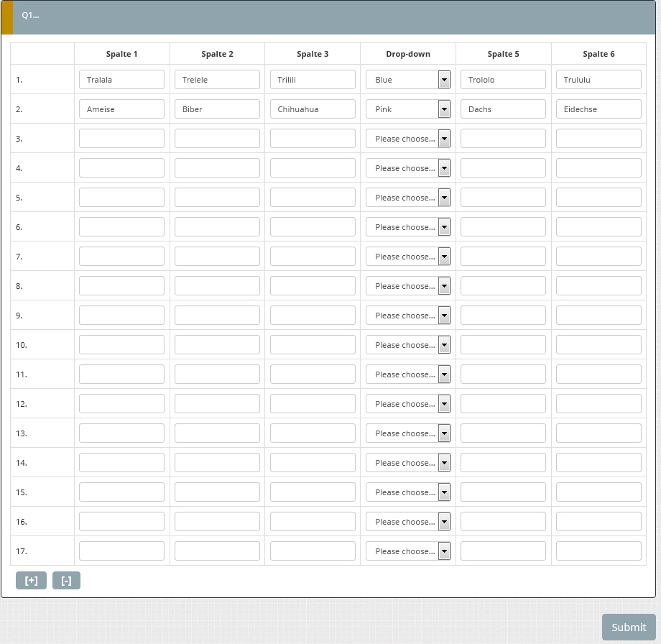
Task: Click the [+] add row button
Action: 31,581
